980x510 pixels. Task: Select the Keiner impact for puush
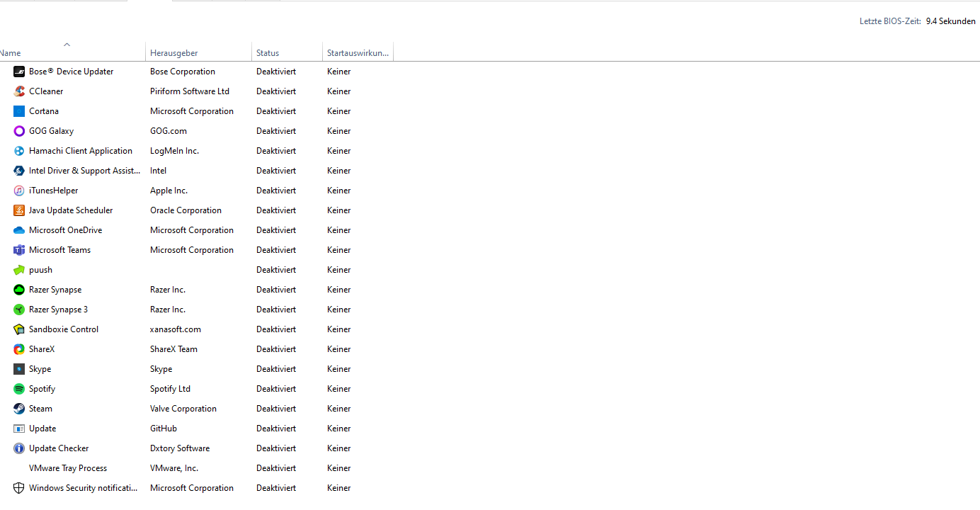click(339, 270)
